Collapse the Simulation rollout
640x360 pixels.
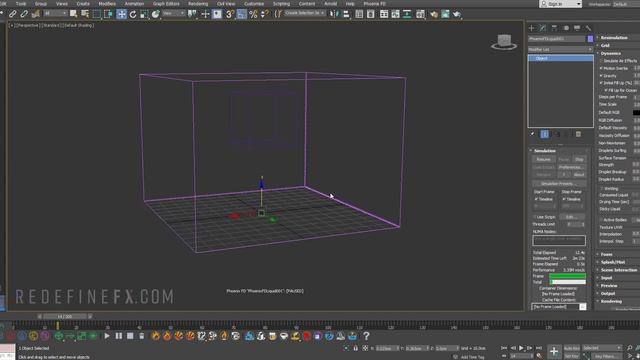pyautogui.click(x=545, y=151)
